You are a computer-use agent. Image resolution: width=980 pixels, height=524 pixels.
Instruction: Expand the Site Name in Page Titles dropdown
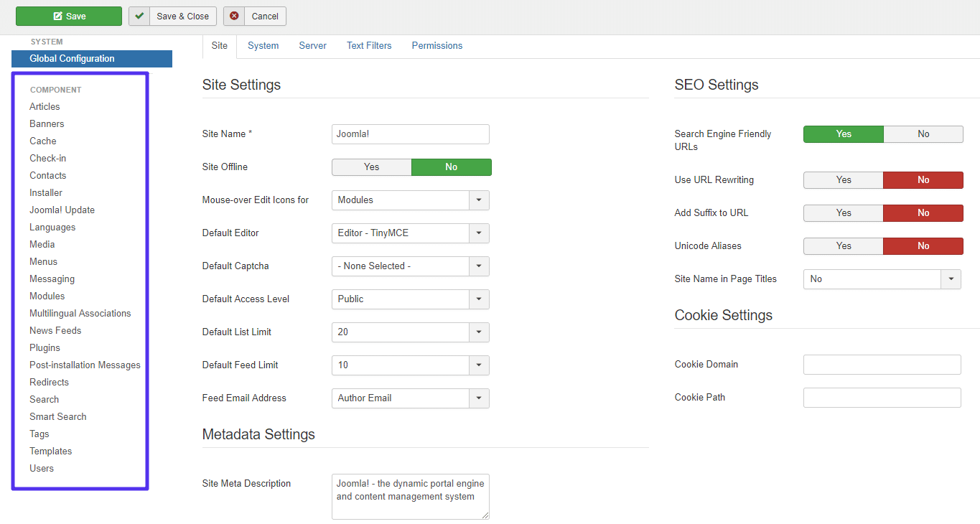pyautogui.click(x=951, y=279)
